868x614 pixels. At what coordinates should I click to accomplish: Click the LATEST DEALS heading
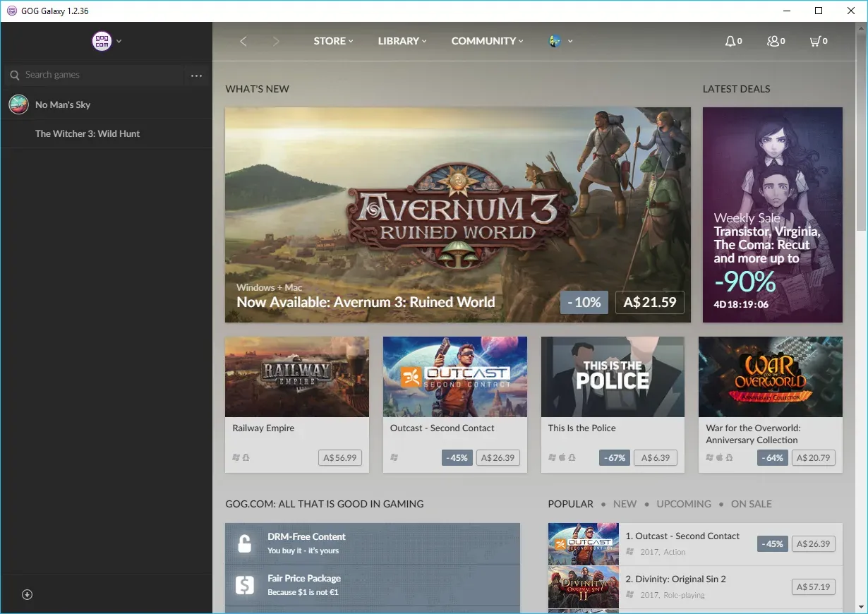coord(737,89)
